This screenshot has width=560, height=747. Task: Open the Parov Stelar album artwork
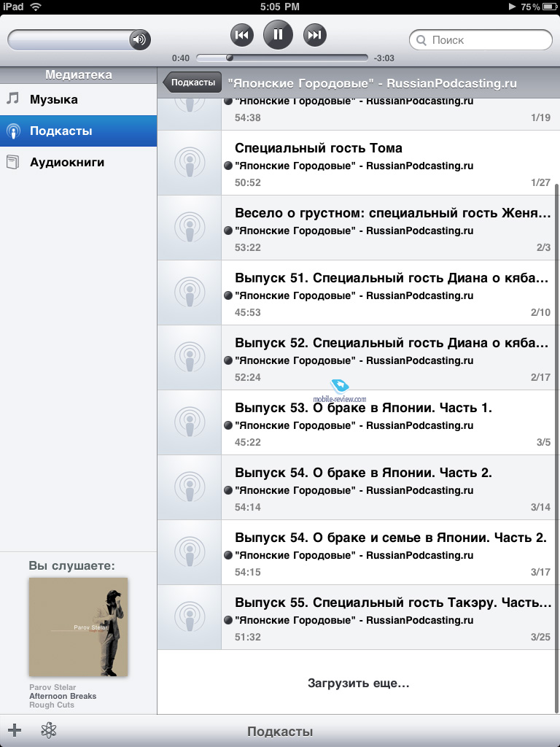coord(78,627)
